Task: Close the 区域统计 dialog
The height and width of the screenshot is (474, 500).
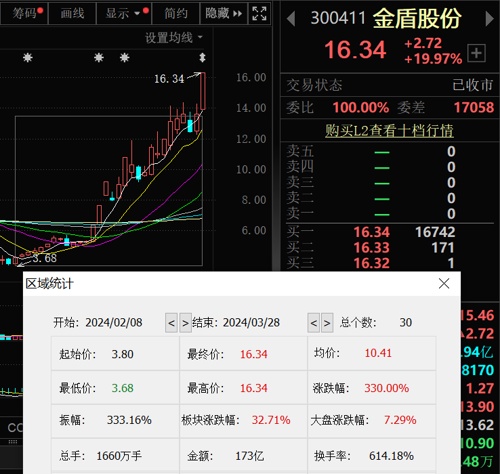Action: (x=444, y=284)
